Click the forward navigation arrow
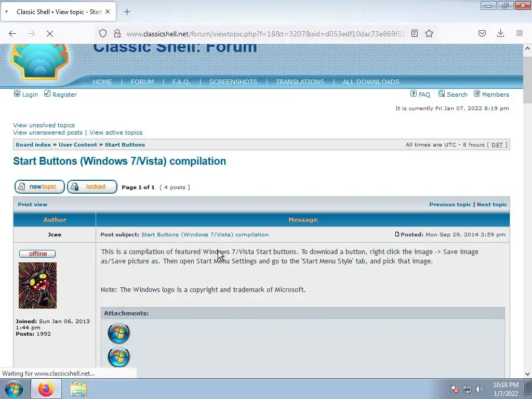The width and height of the screenshot is (532, 399). (x=31, y=34)
